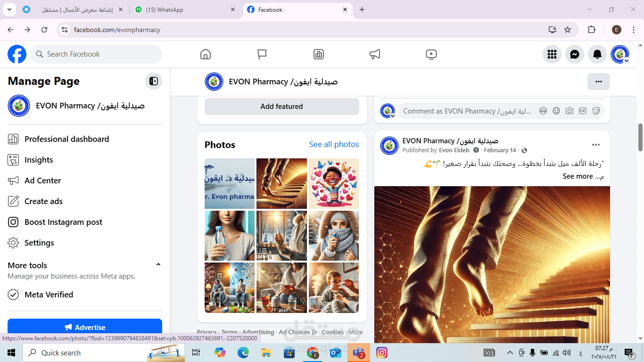Click the Add featured button

[x=282, y=107]
